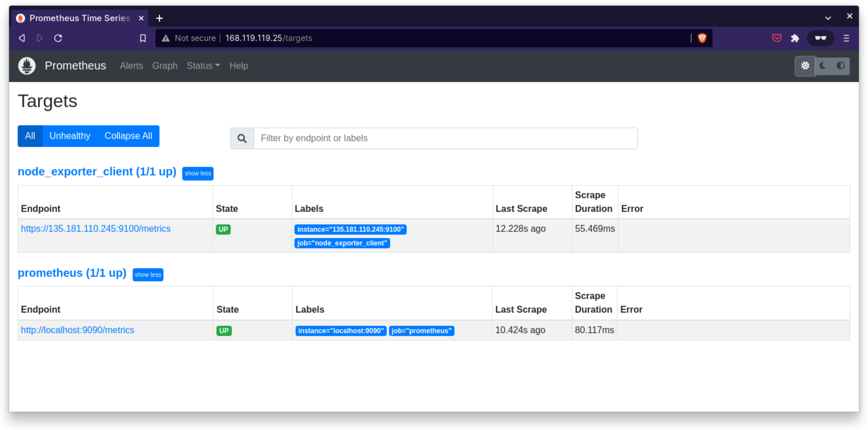Collapse prometheus group with show less
Screen dimensions: 868x430
148,275
